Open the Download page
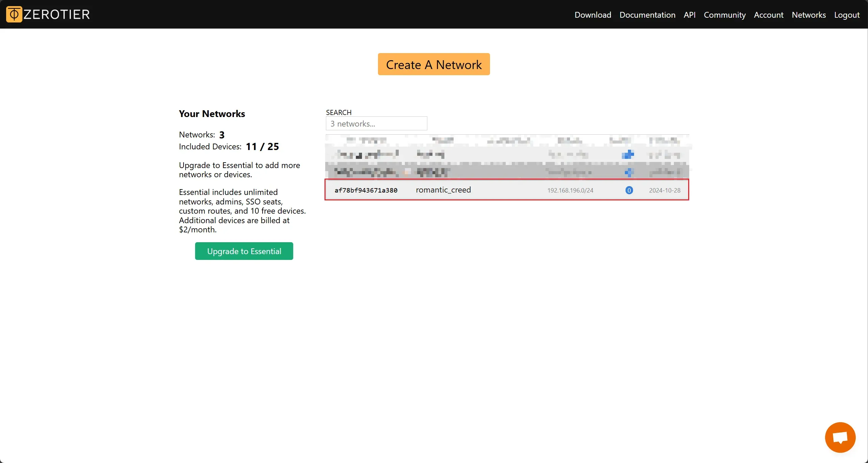The height and width of the screenshot is (463, 868). [593, 15]
